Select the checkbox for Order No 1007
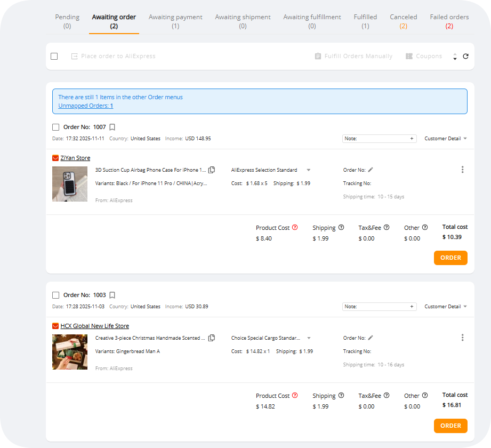491x448 pixels. tap(56, 127)
